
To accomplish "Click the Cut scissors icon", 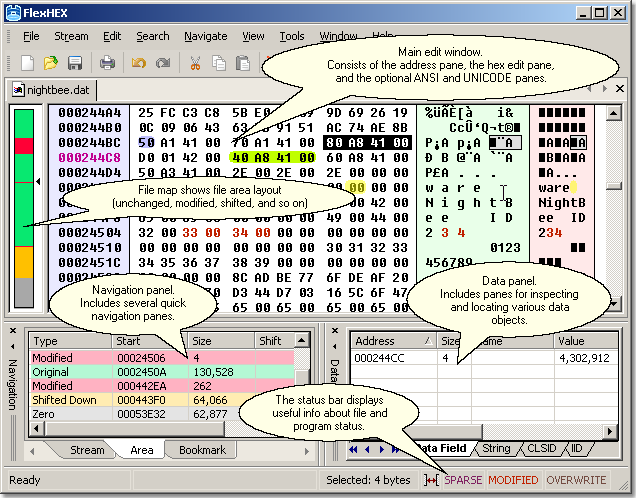I will (x=196, y=63).
